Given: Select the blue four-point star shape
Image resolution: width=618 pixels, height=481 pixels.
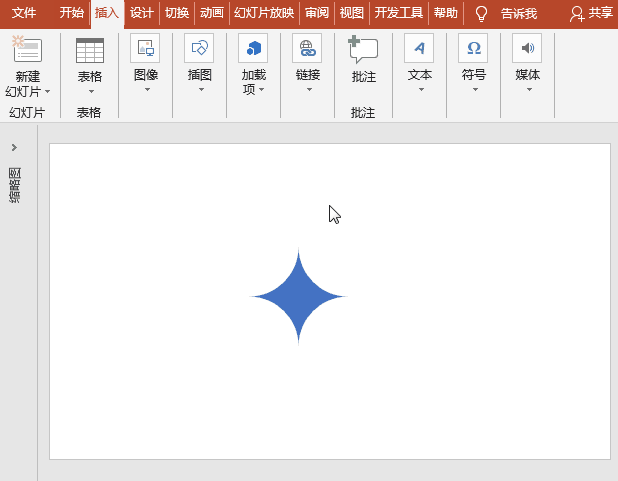Looking at the screenshot, I should 298,297.
